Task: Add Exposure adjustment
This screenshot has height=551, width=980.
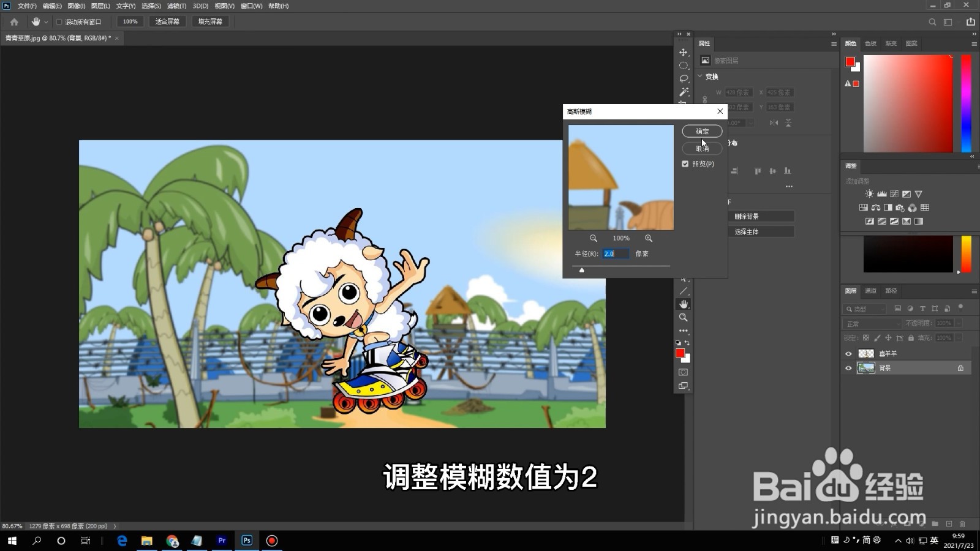Action: [x=907, y=194]
